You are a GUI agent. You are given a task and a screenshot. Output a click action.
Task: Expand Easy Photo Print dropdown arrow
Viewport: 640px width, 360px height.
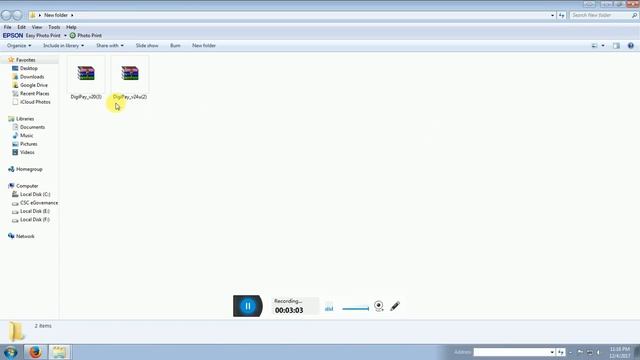click(x=65, y=36)
